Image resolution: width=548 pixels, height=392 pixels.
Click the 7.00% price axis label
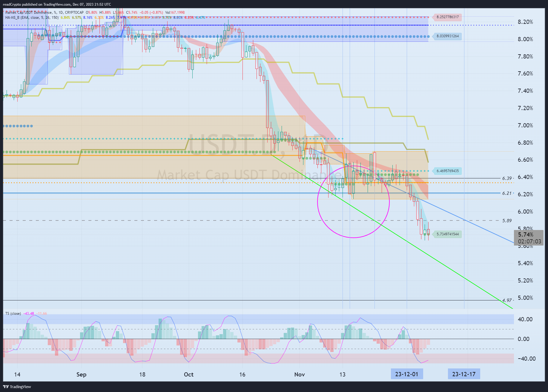[525, 125]
